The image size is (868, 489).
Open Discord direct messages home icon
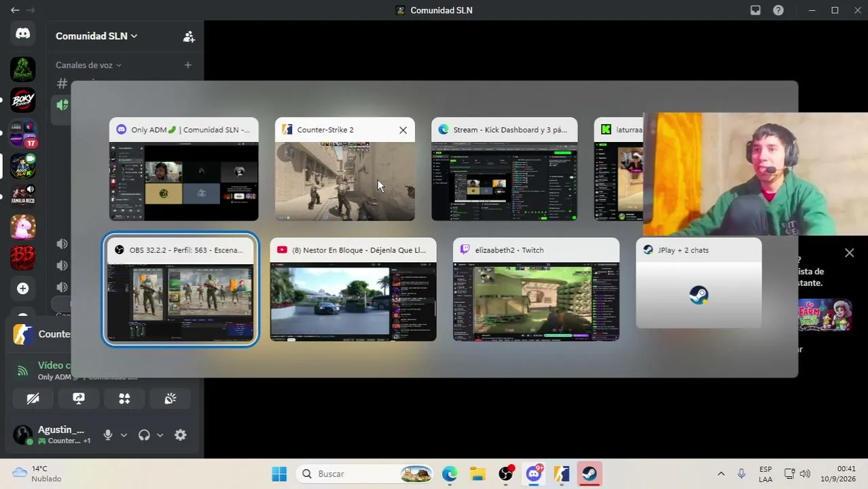[23, 33]
